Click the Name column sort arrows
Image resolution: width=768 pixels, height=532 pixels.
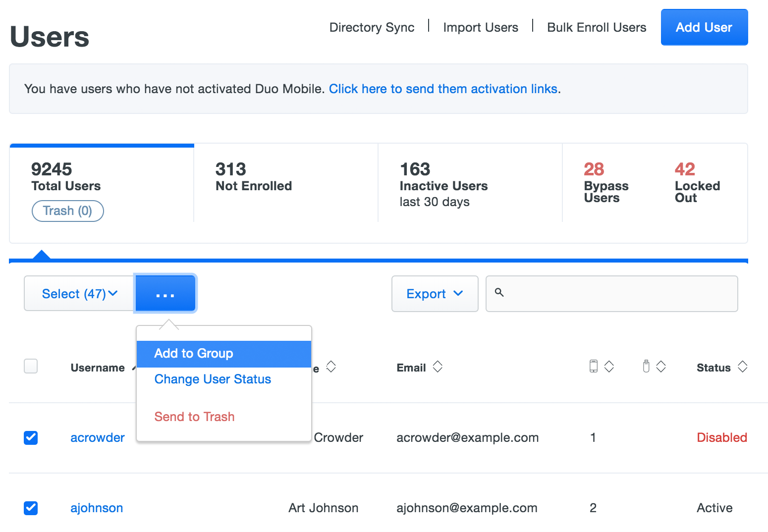331,367
